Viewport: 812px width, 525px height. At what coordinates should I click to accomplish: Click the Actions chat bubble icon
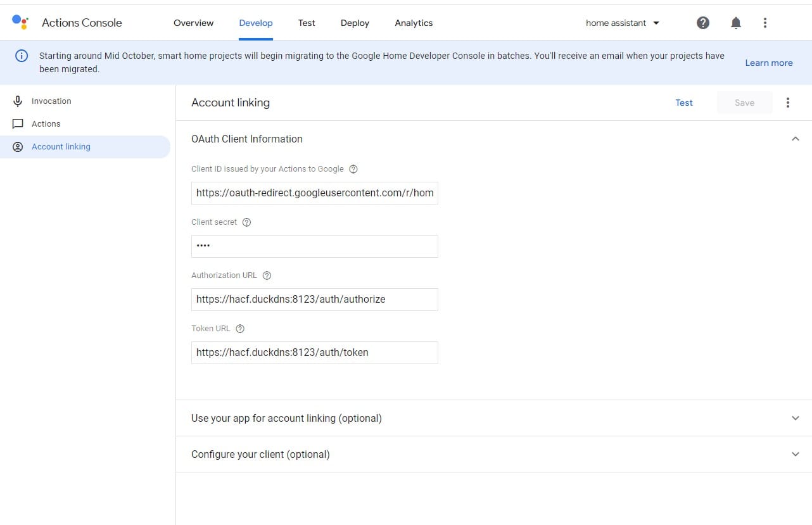pyautogui.click(x=18, y=123)
